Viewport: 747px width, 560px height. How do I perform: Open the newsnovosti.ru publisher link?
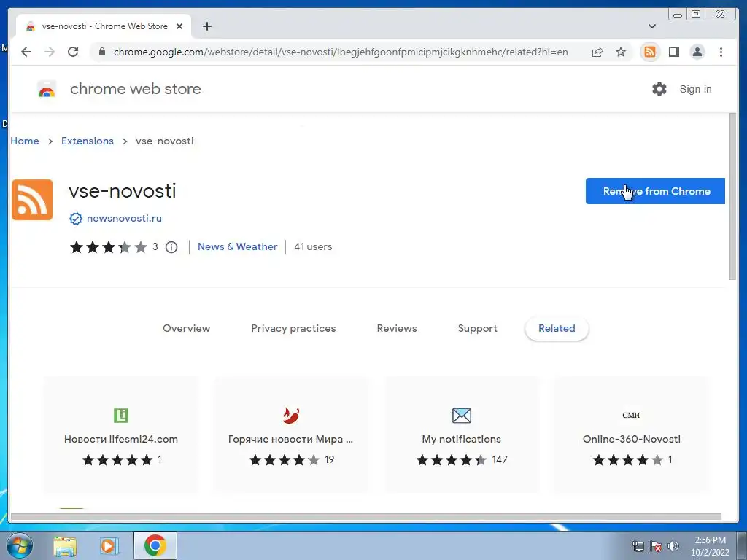point(124,219)
